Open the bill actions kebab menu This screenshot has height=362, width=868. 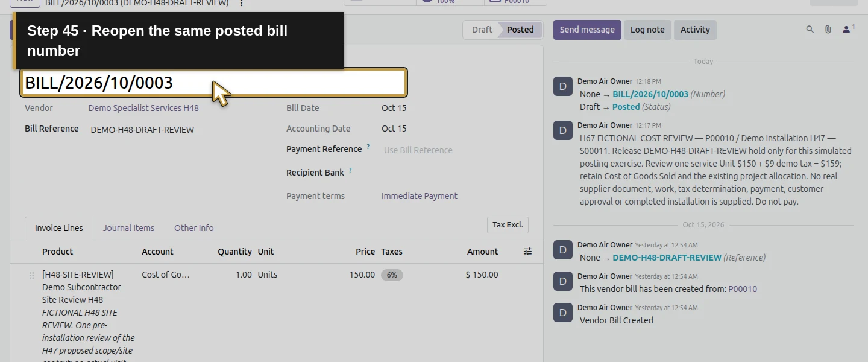pyautogui.click(x=241, y=3)
